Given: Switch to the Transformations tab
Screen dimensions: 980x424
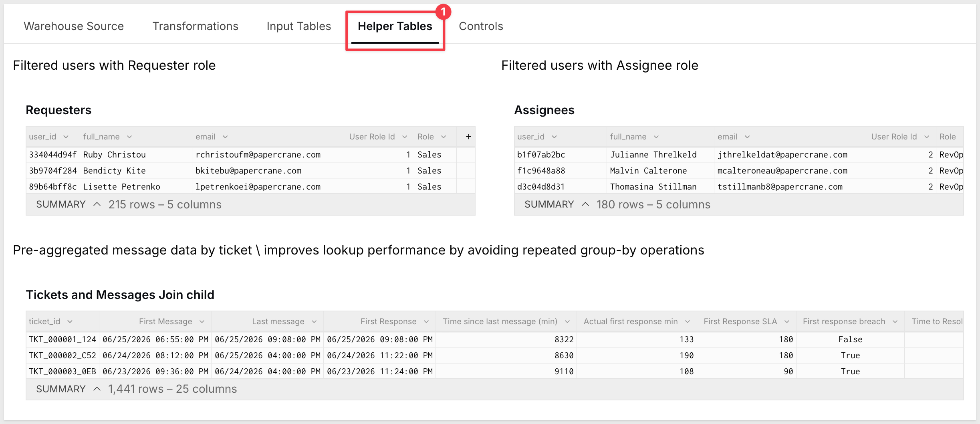Looking at the screenshot, I should tap(195, 26).
